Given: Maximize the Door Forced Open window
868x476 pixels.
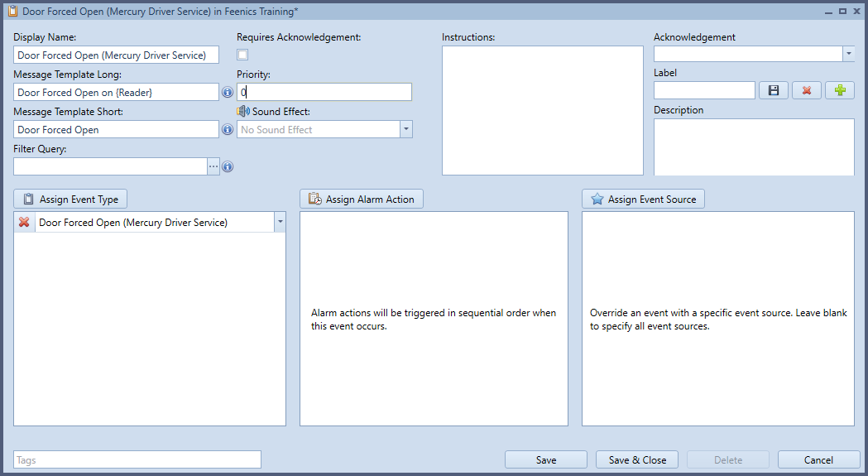Looking at the screenshot, I should pyautogui.click(x=842, y=11).
